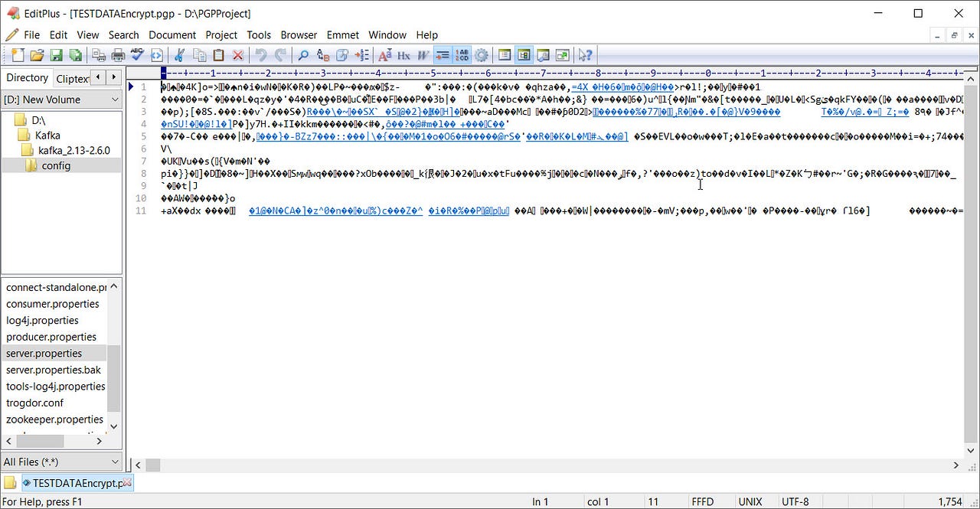This screenshot has height=509, width=980.
Task: Click the full screen view icon
Action: click(x=562, y=55)
